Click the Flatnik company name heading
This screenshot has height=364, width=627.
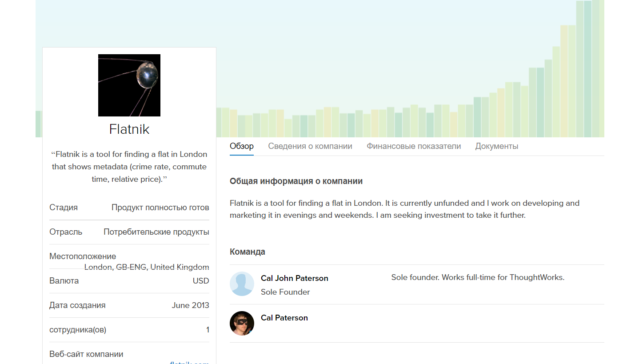coord(129,129)
